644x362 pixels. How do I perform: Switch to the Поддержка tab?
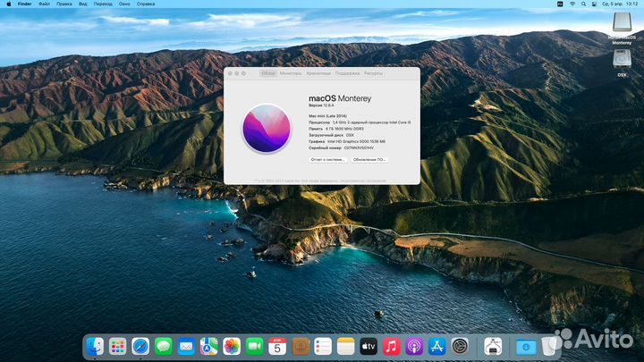coord(347,73)
